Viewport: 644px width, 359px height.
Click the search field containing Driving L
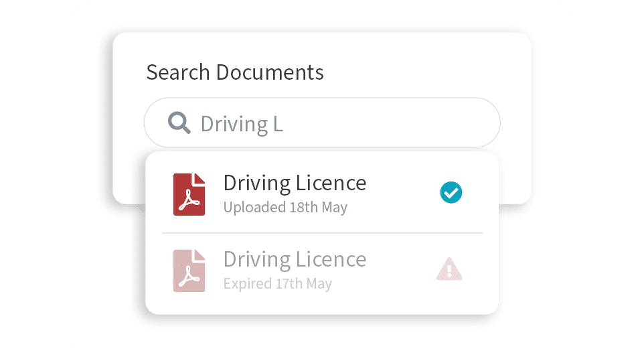(322, 123)
